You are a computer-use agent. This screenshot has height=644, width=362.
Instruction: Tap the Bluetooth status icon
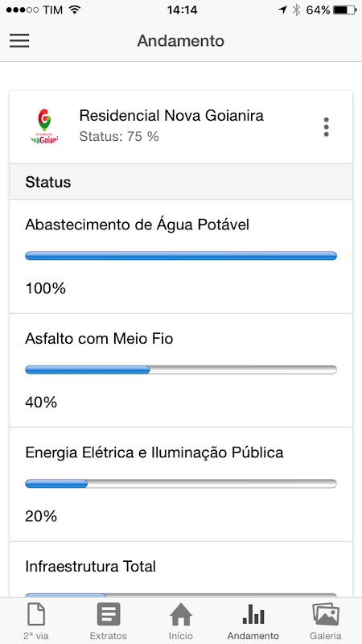[x=296, y=10]
